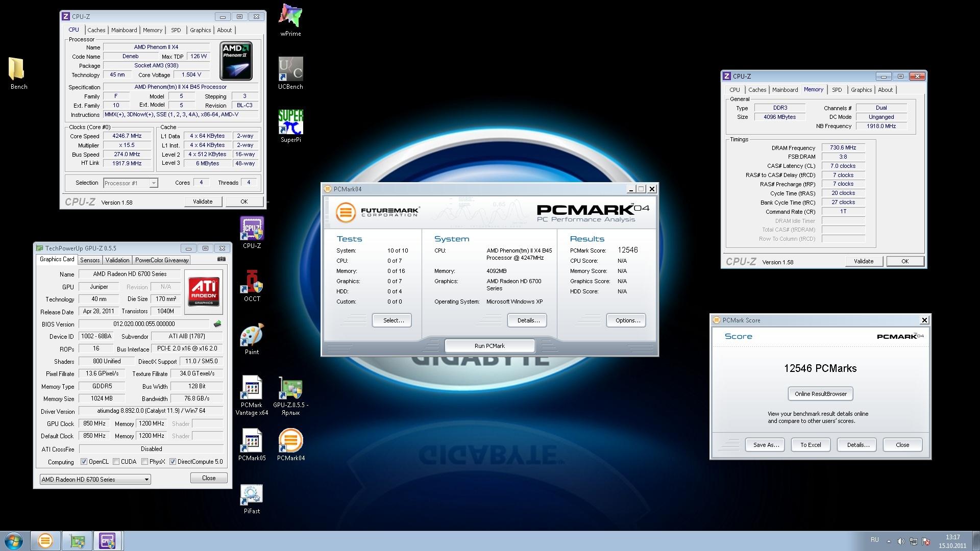
Task: Click the BIOS Version field in GPU-Z
Action: point(144,324)
